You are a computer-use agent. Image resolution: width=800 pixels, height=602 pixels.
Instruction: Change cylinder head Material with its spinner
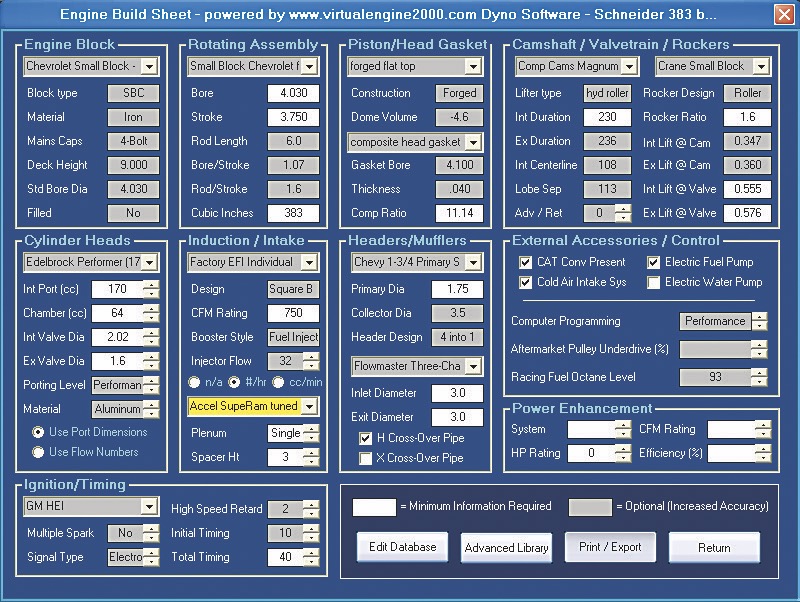click(x=151, y=409)
